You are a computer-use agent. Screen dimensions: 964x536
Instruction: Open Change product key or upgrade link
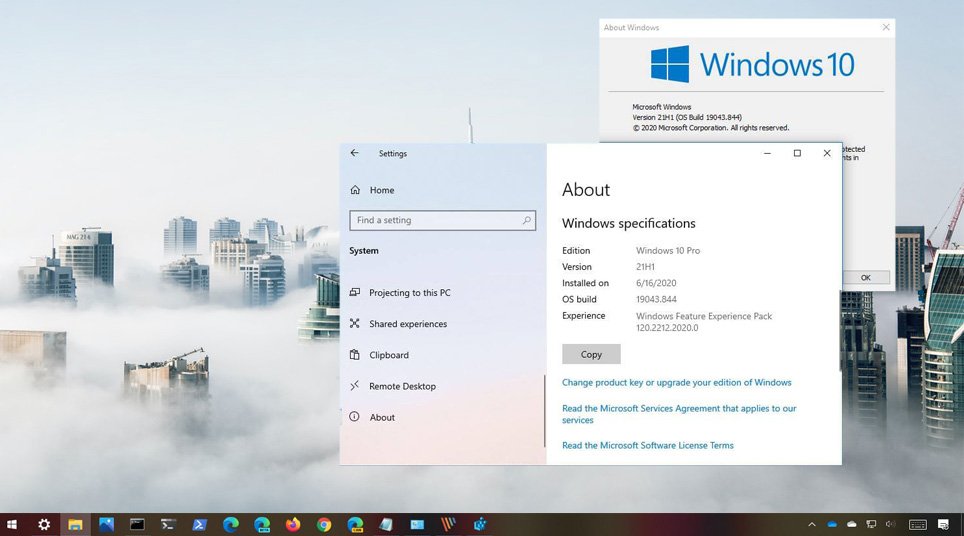(676, 382)
